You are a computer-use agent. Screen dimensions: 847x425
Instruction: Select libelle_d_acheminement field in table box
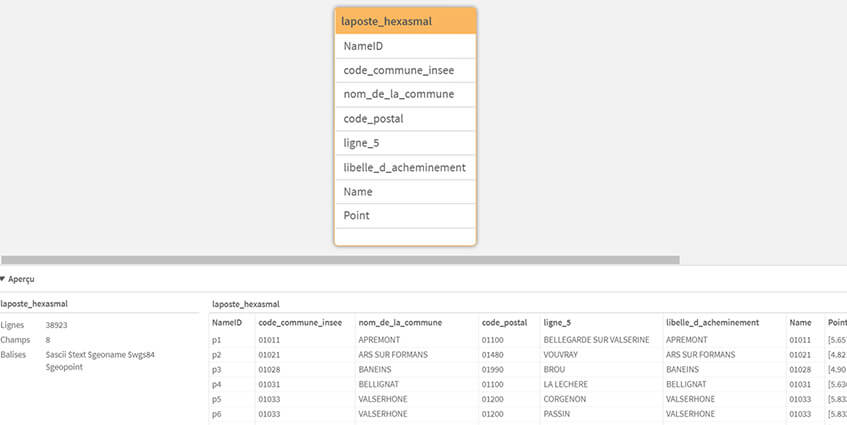[405, 167]
